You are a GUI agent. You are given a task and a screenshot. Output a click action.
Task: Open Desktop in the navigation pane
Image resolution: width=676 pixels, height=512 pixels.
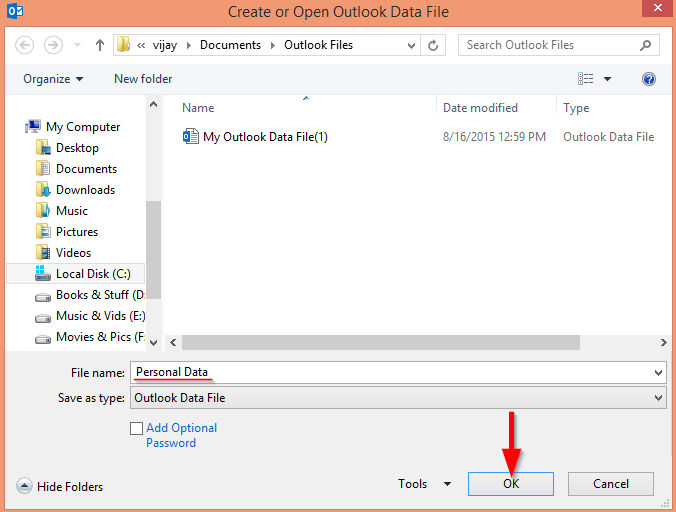(x=77, y=148)
